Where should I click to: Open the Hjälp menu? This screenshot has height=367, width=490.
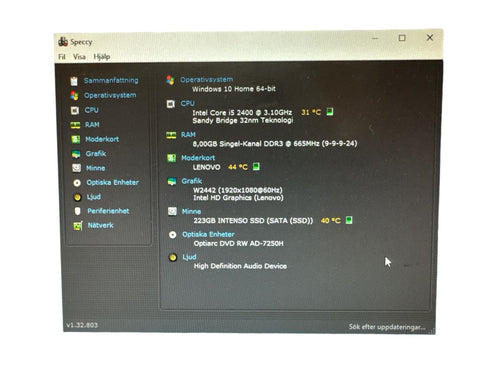(x=102, y=57)
